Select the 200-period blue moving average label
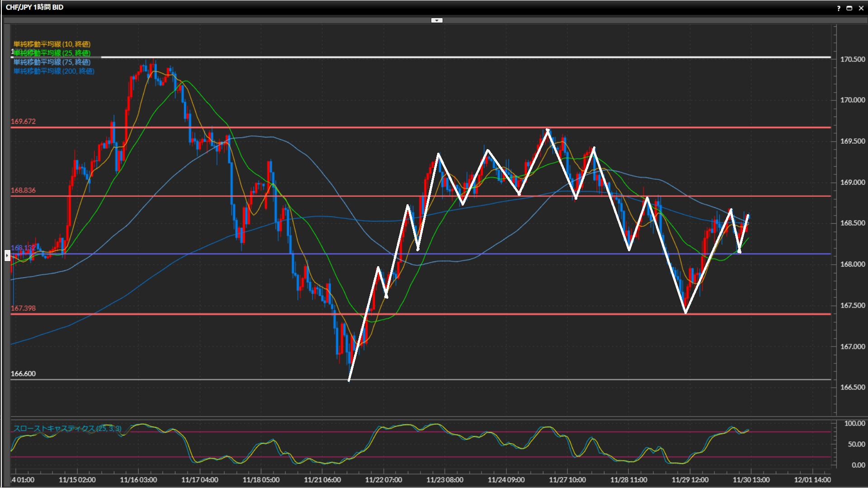 [53, 71]
